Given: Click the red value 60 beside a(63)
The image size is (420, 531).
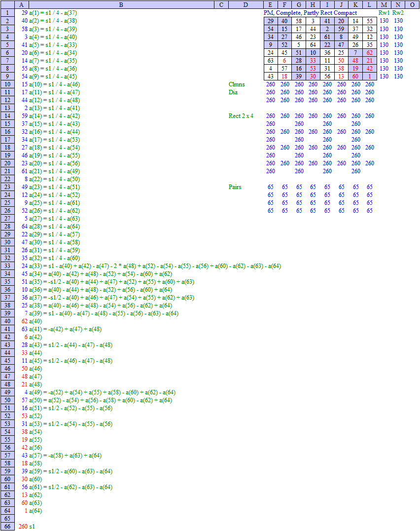Looking at the screenshot, I should click(x=25, y=503).
